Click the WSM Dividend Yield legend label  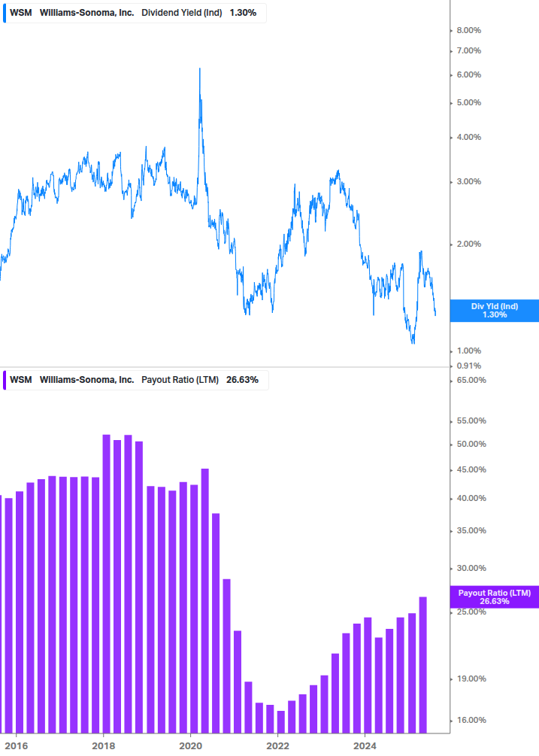[135, 13]
